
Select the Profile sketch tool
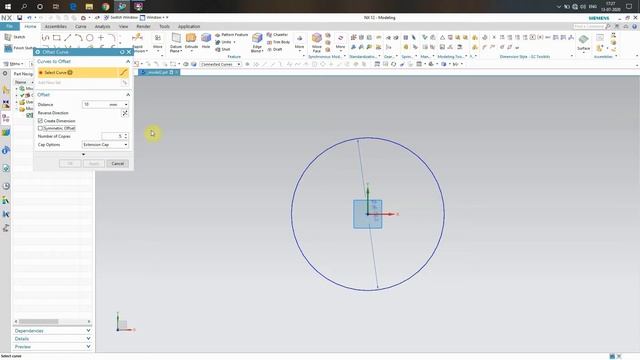45,38
